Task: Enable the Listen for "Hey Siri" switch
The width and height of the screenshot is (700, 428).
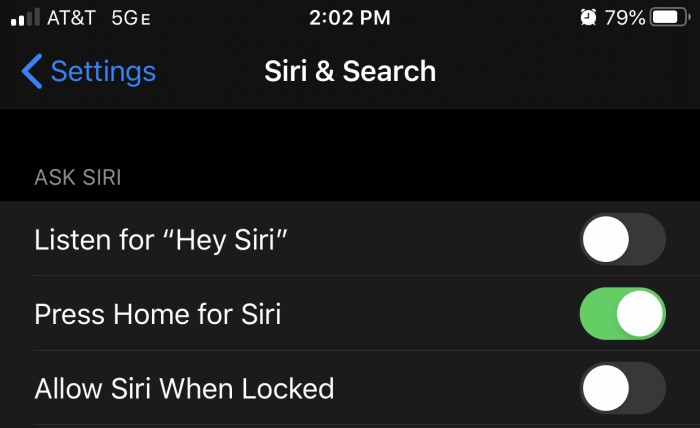Action: point(623,239)
